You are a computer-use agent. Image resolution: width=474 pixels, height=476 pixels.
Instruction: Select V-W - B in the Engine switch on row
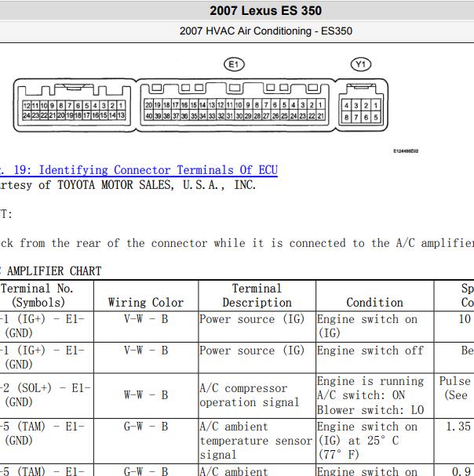point(146,319)
